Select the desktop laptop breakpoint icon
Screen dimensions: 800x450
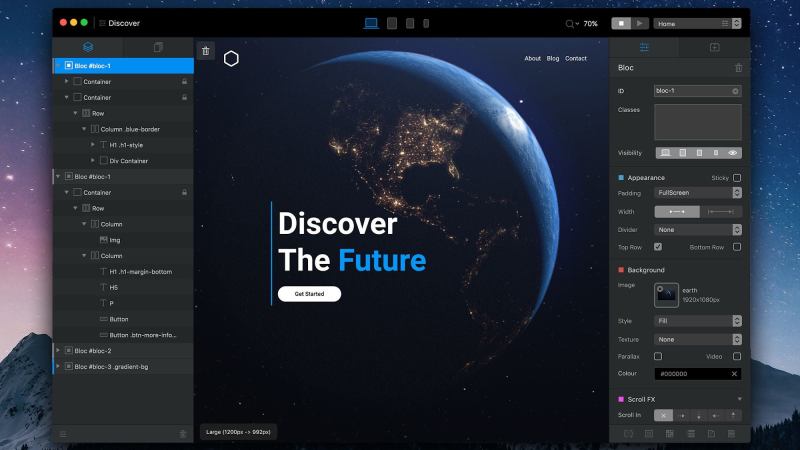371,23
